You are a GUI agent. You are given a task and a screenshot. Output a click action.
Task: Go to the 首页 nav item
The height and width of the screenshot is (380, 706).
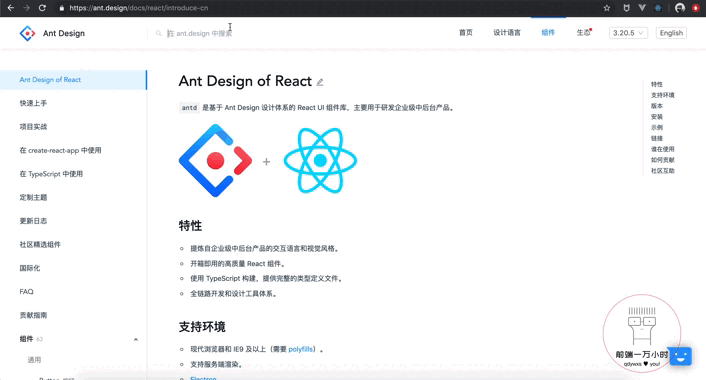click(x=466, y=32)
